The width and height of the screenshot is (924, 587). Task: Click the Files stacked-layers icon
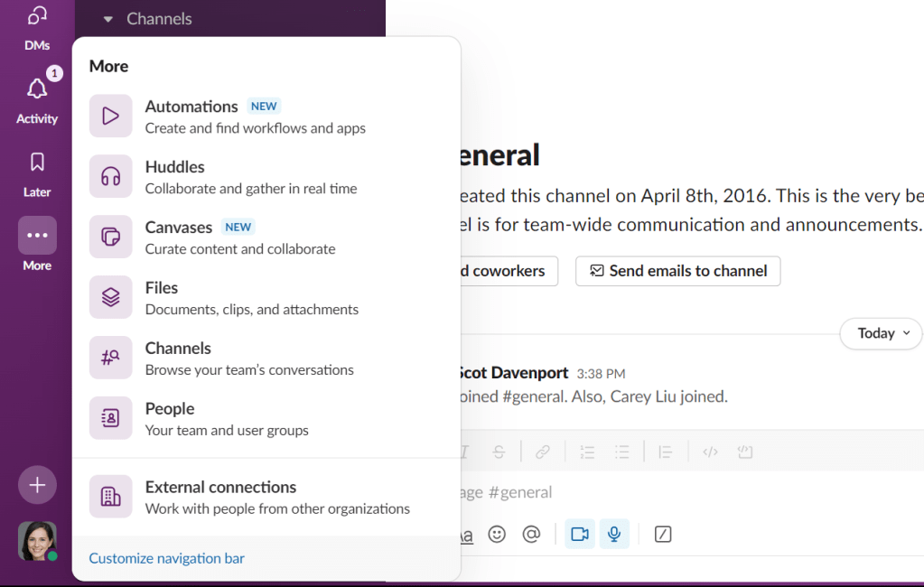(x=111, y=297)
